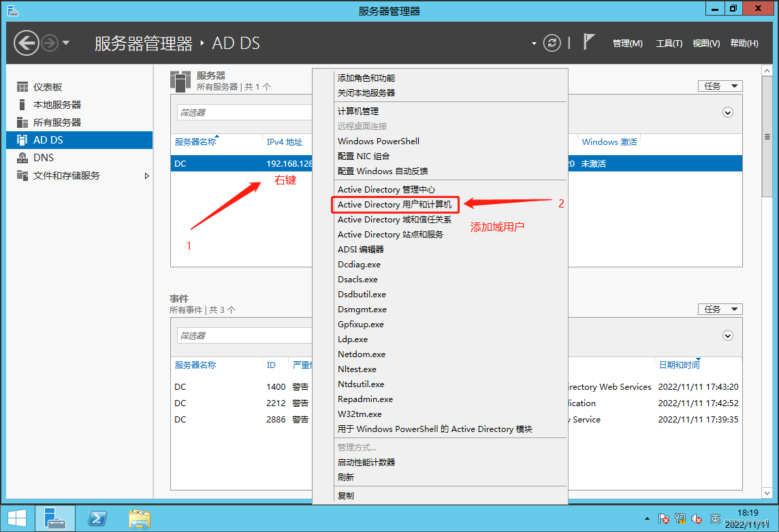Choose 关闭本地服务器 from context menu

[x=366, y=93]
